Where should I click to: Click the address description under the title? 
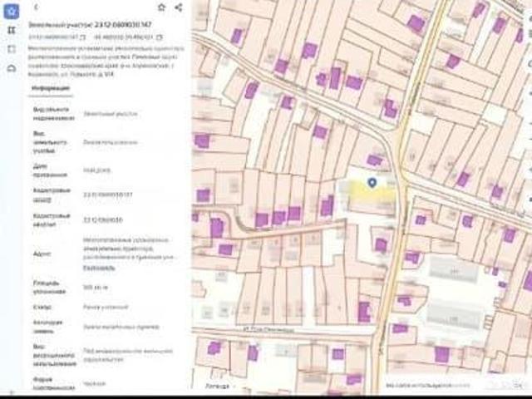(x=106, y=61)
